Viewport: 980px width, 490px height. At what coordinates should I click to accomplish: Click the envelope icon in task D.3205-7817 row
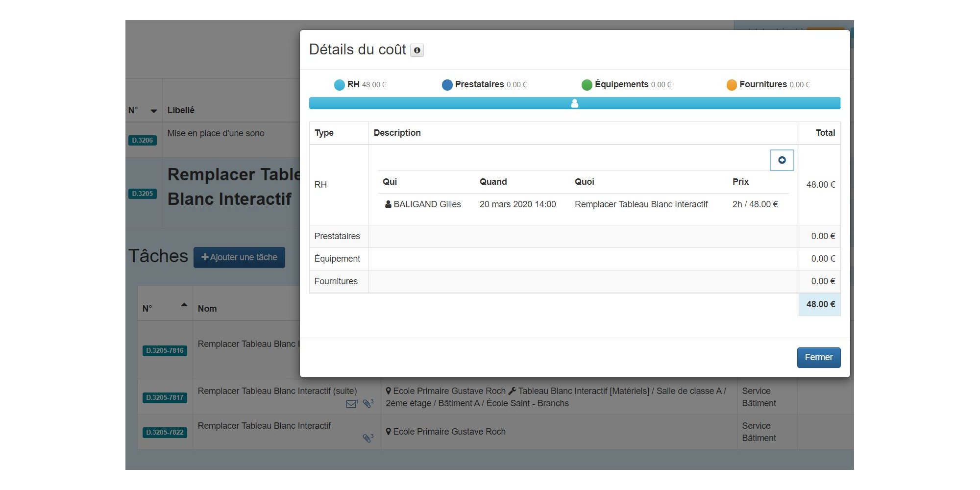click(x=351, y=404)
